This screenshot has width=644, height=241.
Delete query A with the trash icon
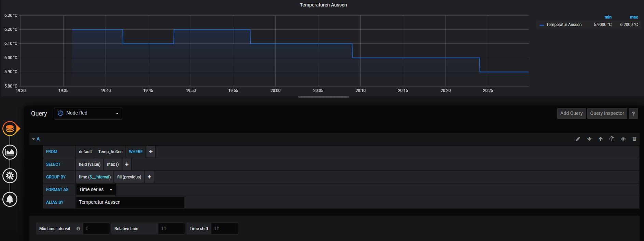(x=634, y=139)
